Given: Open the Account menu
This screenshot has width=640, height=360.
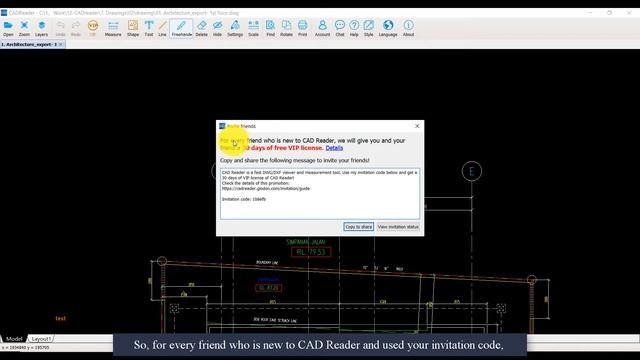Looking at the screenshot, I should (322, 29).
